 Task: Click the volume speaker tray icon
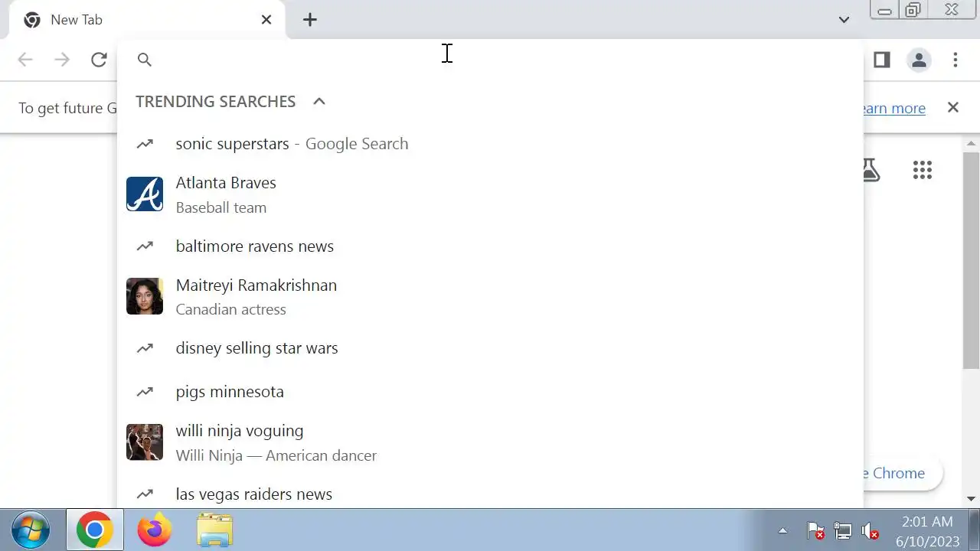[x=870, y=530]
